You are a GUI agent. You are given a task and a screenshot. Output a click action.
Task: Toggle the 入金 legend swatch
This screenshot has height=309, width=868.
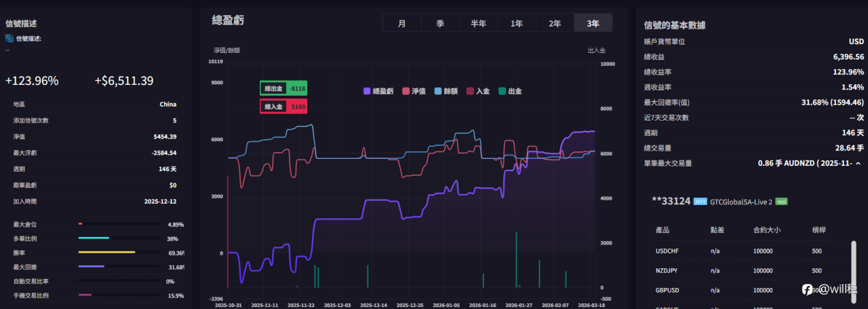(x=471, y=91)
